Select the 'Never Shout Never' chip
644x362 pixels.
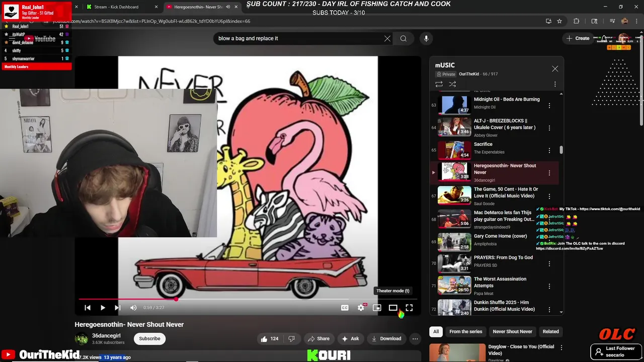pyautogui.click(x=512, y=331)
